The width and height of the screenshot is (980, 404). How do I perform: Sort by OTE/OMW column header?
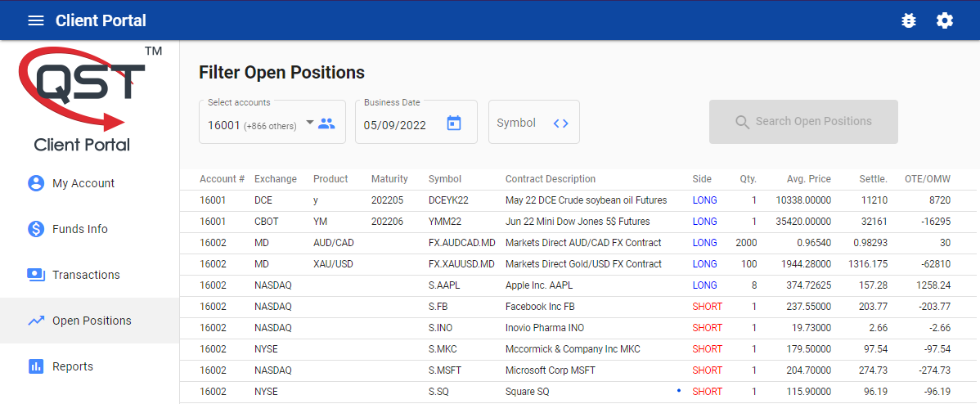(928, 178)
